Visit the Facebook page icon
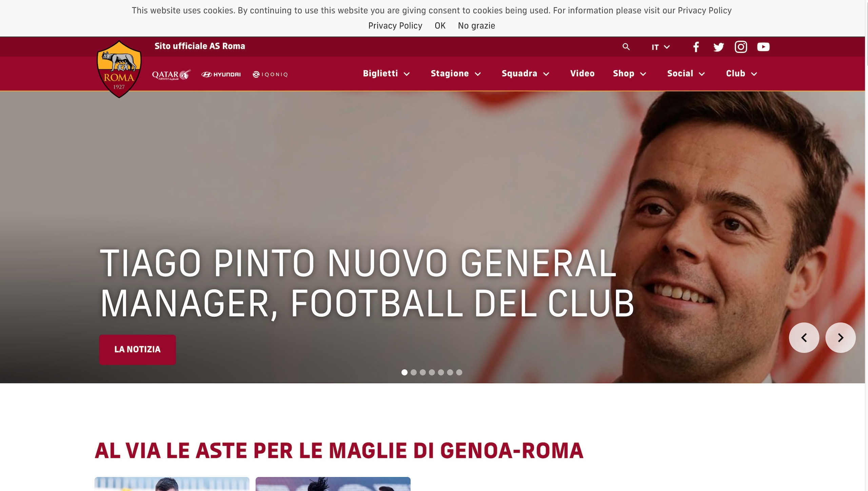Image resolution: width=868 pixels, height=491 pixels. pos(696,47)
